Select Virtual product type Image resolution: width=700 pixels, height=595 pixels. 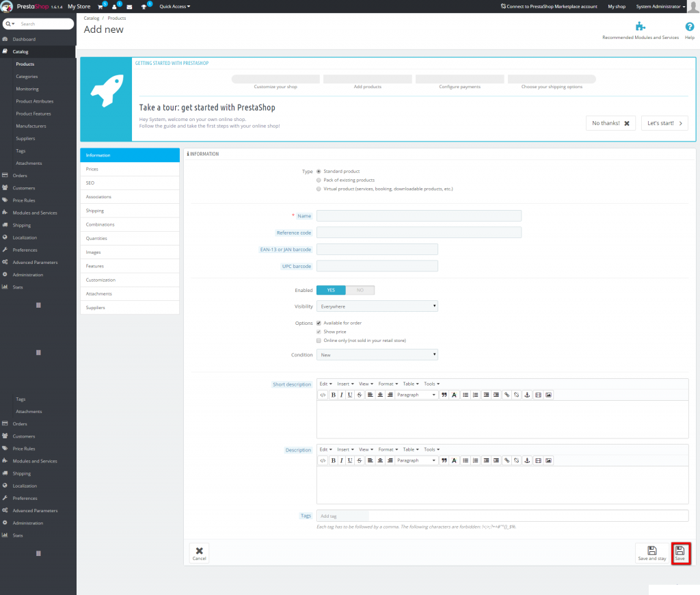[x=319, y=189]
